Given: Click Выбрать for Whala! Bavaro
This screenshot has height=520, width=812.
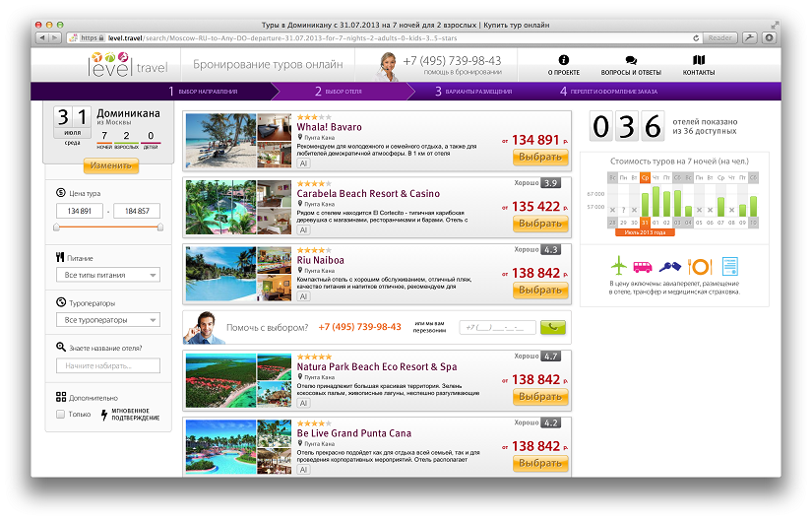Looking at the screenshot, I should (540, 157).
